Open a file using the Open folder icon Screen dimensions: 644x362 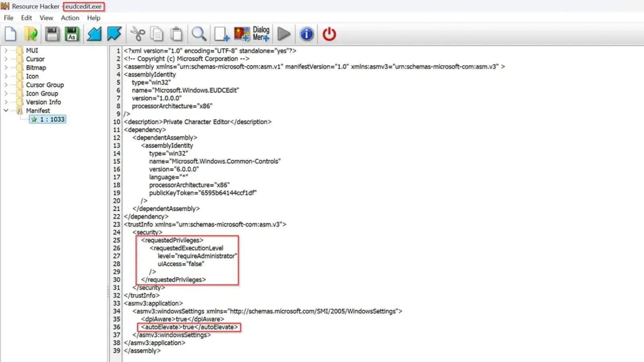pos(31,34)
